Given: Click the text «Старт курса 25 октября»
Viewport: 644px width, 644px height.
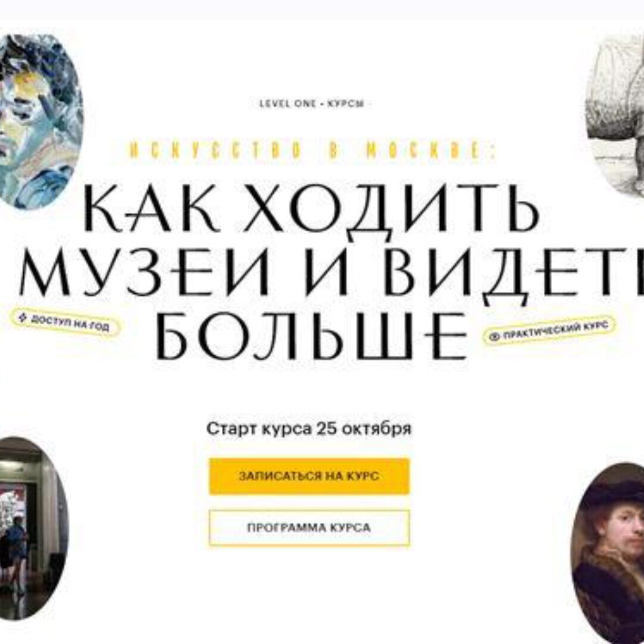Looking at the screenshot, I should (309, 429).
